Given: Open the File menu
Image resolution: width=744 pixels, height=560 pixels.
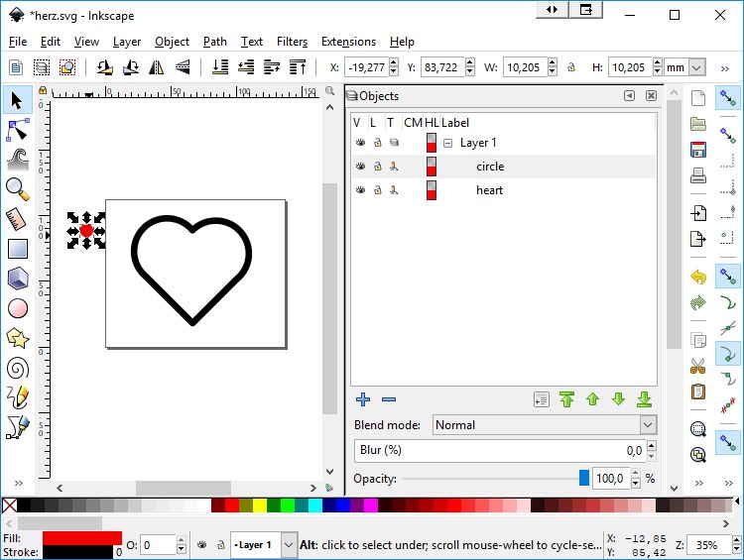Looking at the screenshot, I should (18, 42).
